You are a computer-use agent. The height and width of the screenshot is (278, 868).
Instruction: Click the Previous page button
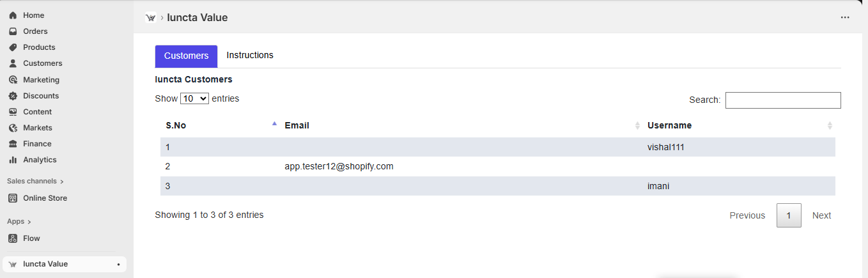pos(747,215)
